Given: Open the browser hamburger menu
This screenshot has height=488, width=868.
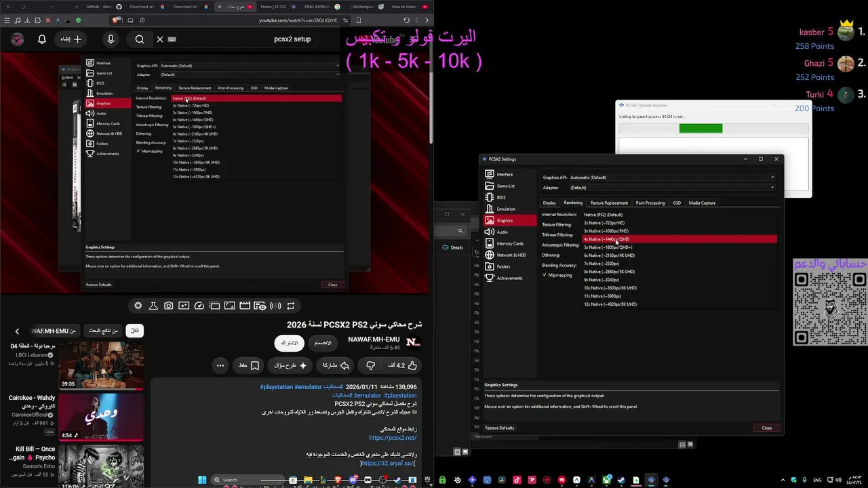Looking at the screenshot, I should click(6, 20).
